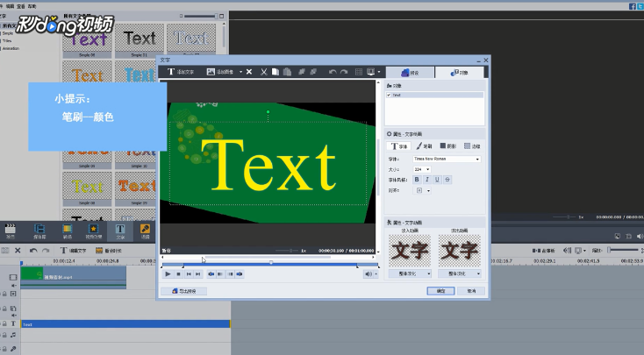Click Add Image button in text dialog
This screenshot has height=355, width=644.
point(220,72)
